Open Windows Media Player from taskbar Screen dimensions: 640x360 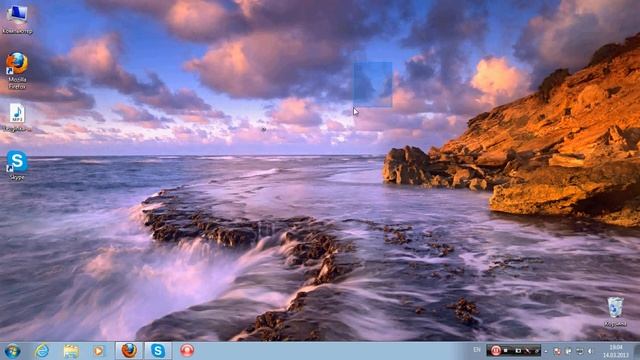(99, 351)
